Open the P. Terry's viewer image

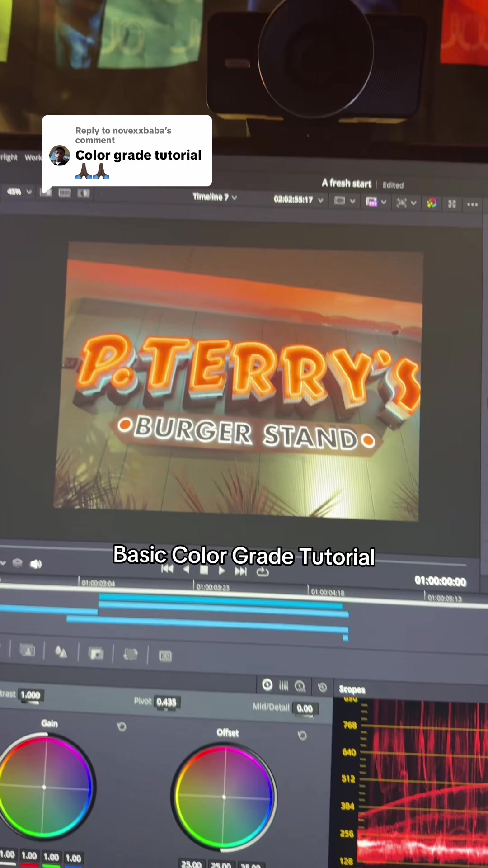[x=239, y=381]
